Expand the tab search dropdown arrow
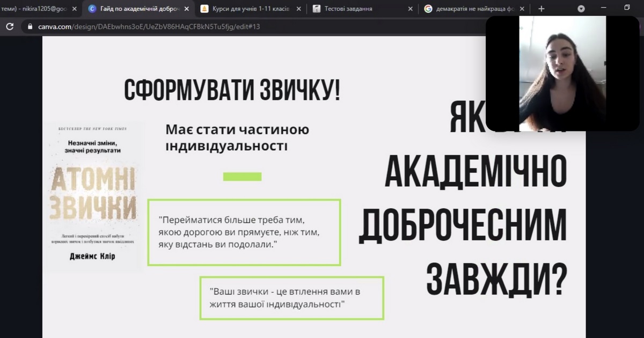This screenshot has height=338, width=644. tap(581, 9)
